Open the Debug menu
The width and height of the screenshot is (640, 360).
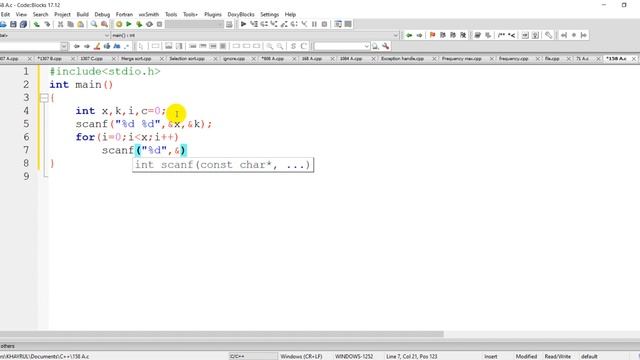point(102,14)
